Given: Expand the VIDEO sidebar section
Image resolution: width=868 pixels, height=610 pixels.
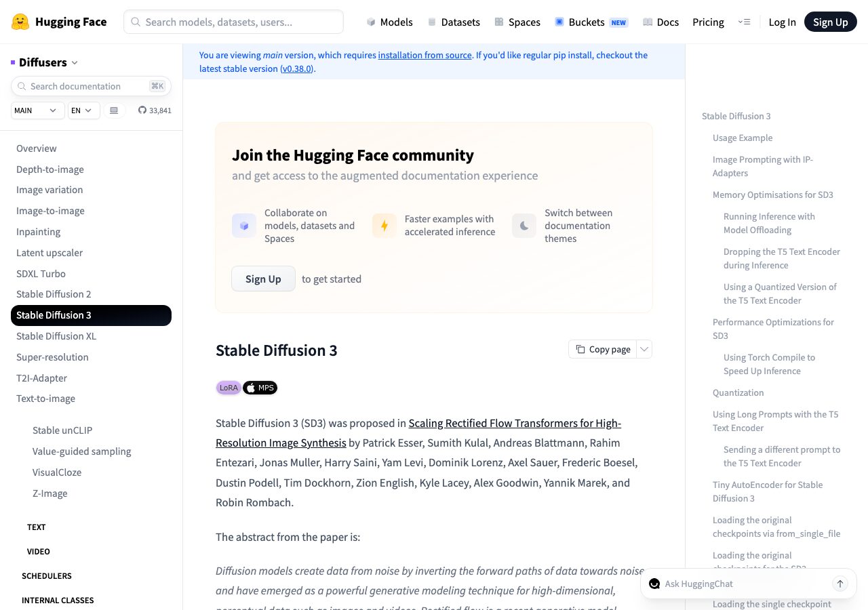Looking at the screenshot, I should coord(39,552).
